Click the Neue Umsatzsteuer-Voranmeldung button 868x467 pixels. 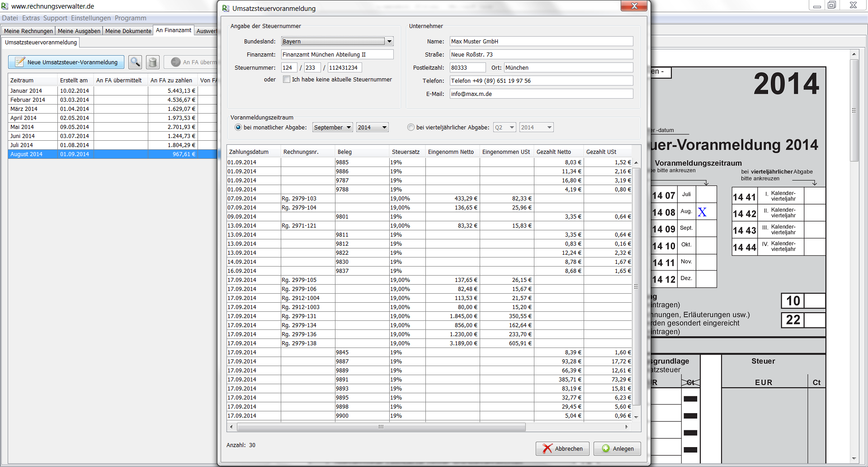click(66, 62)
